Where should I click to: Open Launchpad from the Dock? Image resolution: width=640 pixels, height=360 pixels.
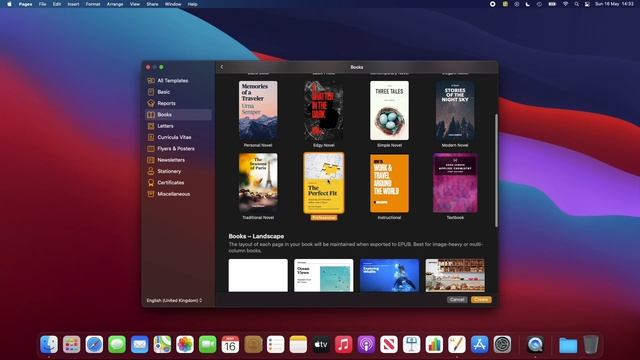click(x=72, y=344)
